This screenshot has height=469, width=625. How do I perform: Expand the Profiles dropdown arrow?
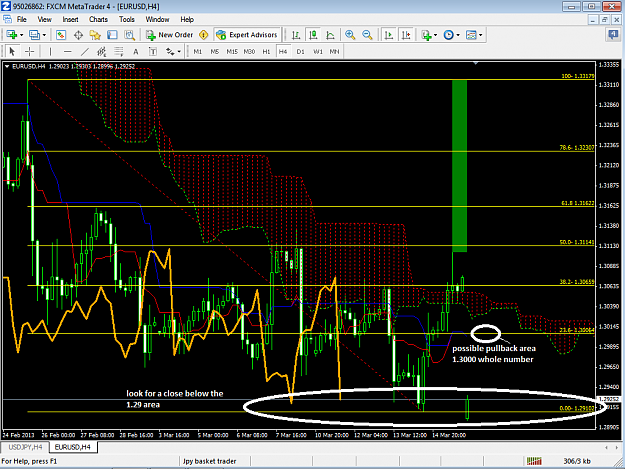(44, 35)
